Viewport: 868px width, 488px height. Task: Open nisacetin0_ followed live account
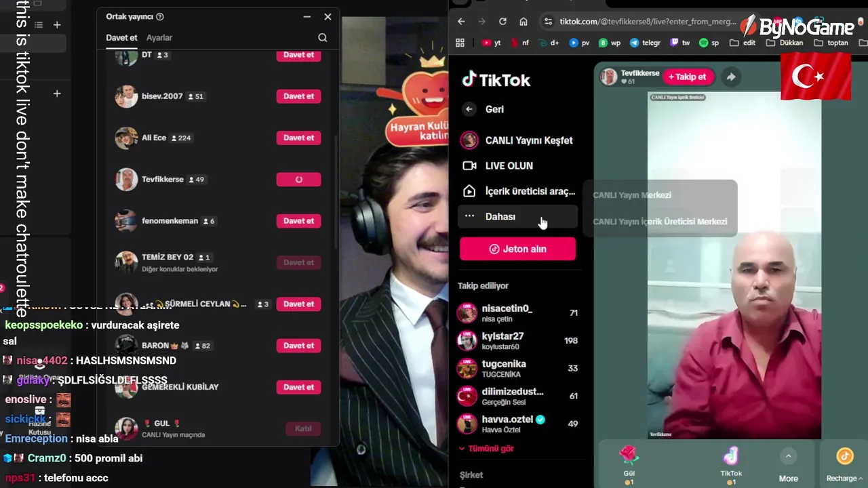[518, 313]
